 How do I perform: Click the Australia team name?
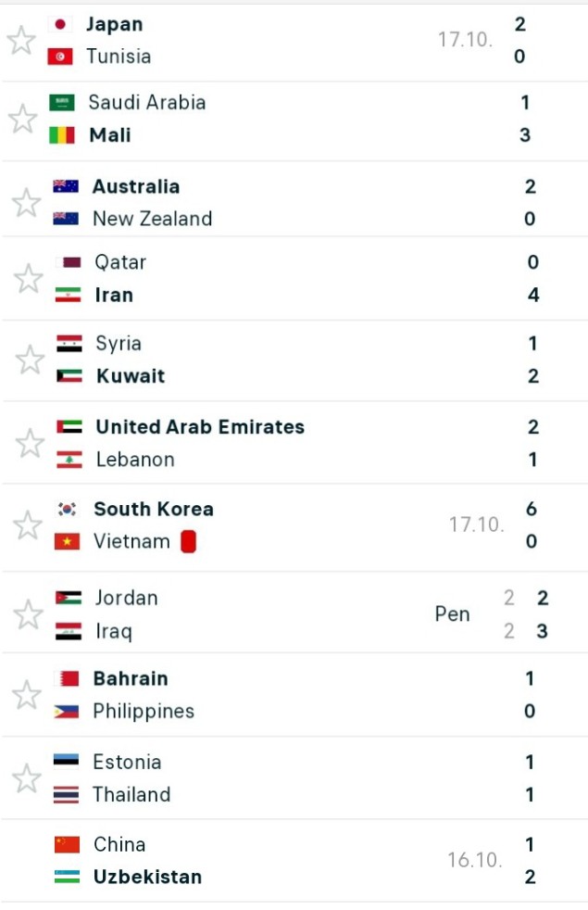pyautogui.click(x=136, y=187)
